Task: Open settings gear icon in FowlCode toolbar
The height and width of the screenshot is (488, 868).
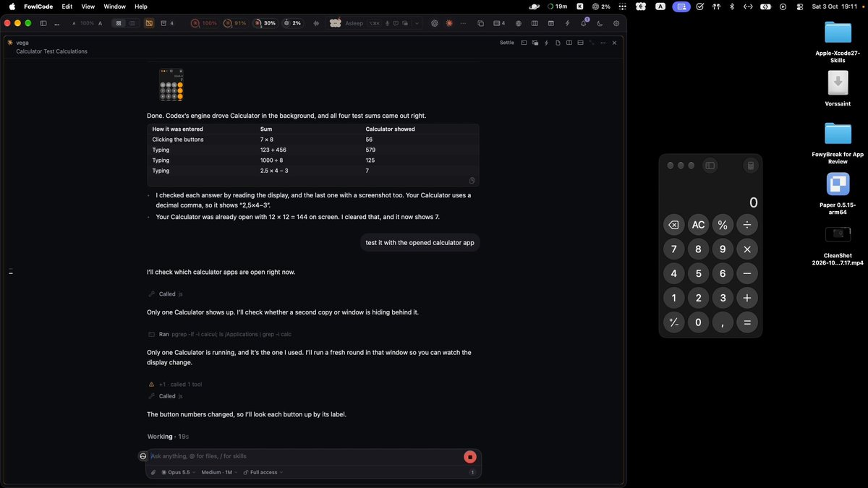Action: coord(616,23)
